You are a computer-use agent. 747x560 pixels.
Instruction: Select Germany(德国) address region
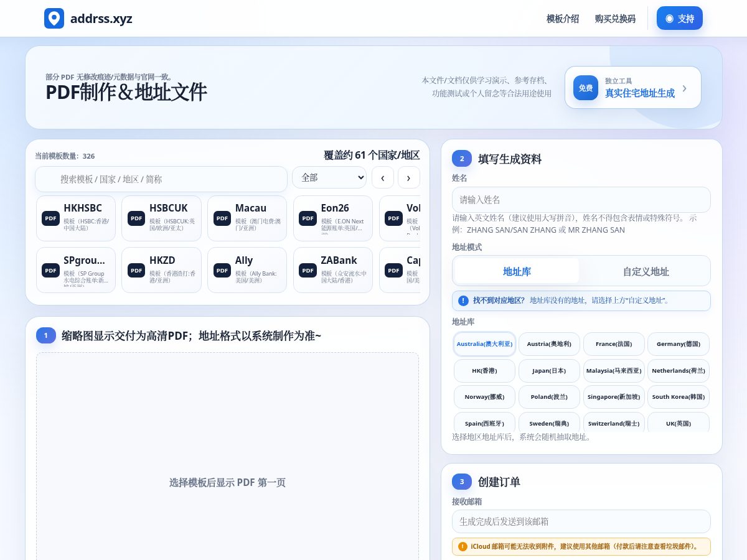[x=679, y=344]
